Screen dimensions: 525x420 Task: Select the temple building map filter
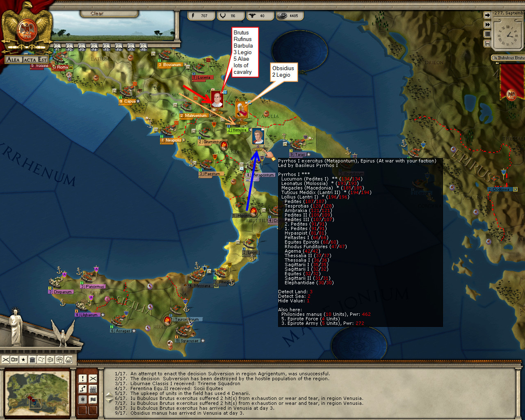coord(32,360)
